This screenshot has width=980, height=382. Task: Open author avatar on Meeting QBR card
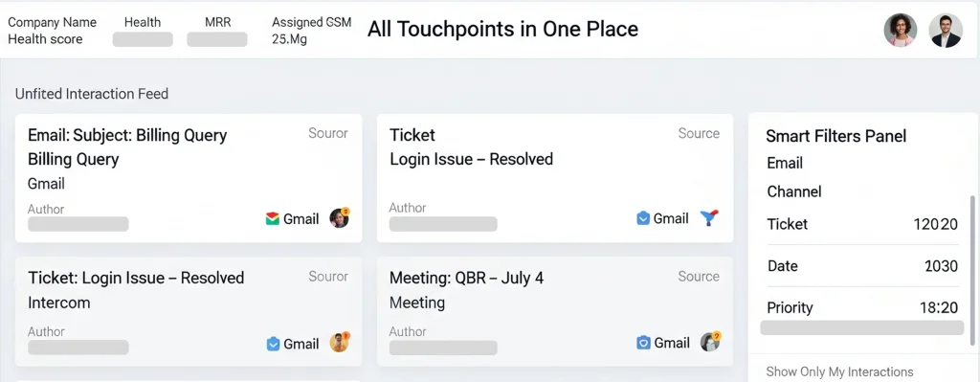[x=710, y=342]
